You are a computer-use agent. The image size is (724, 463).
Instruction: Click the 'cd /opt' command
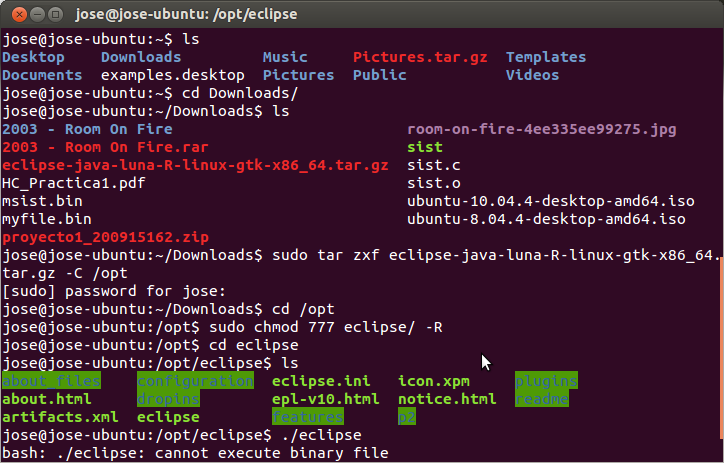coord(303,309)
